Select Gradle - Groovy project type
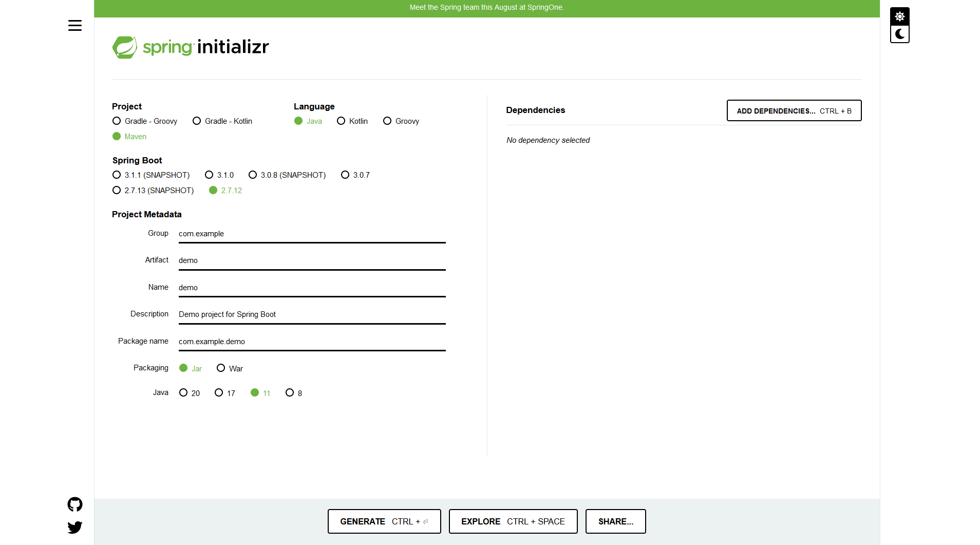Screen dimensions: 980x545 pyautogui.click(x=145, y=121)
